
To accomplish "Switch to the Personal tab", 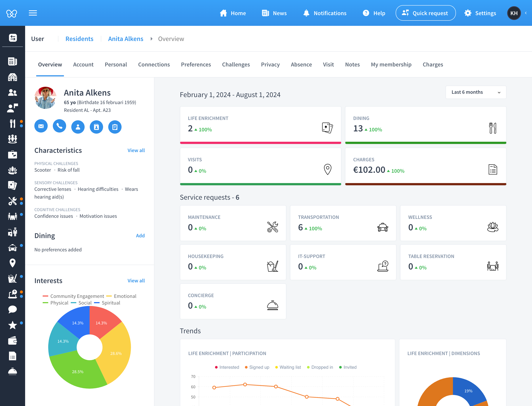I will (x=116, y=65).
